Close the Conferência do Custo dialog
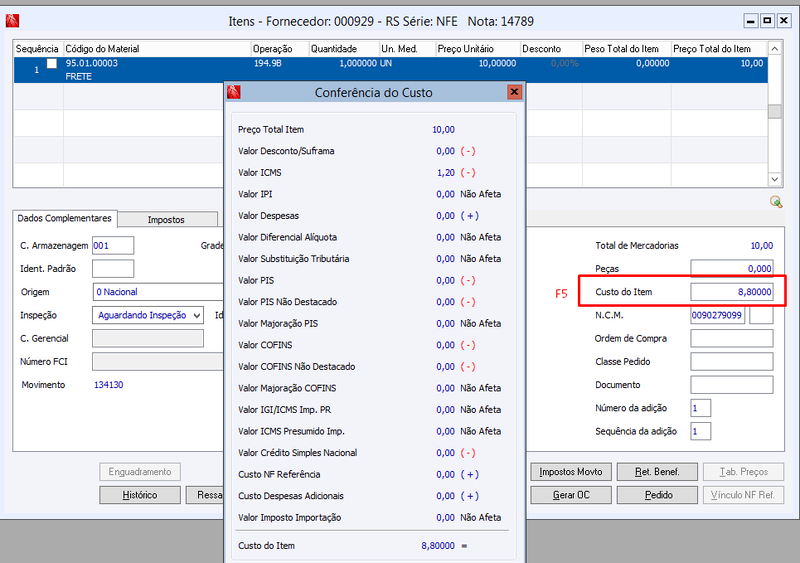This screenshot has height=563, width=800. (514, 92)
